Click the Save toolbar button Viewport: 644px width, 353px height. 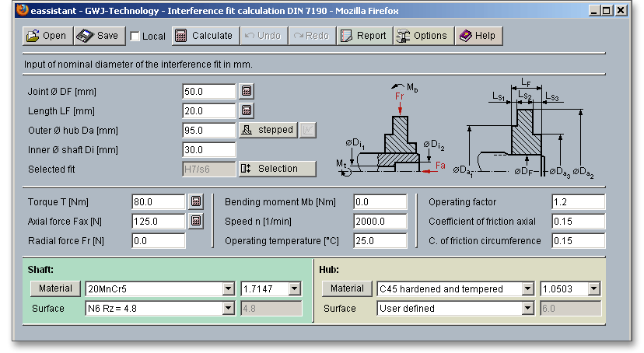[99, 36]
